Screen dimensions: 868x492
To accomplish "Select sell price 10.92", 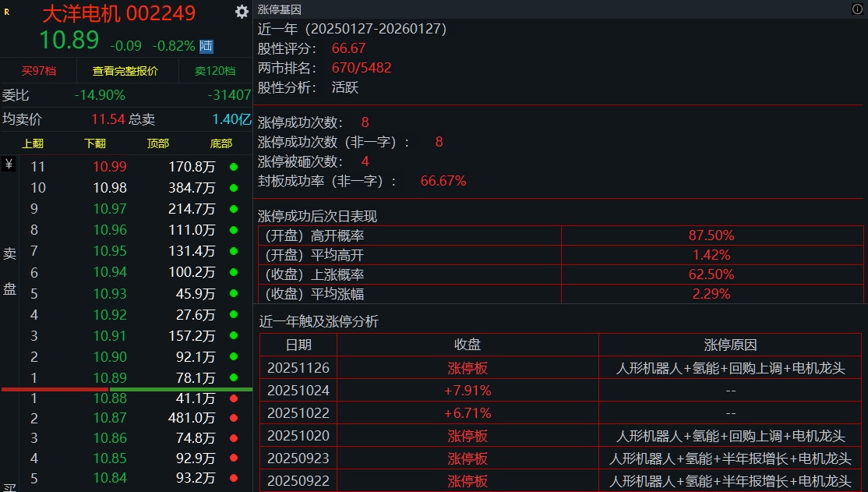I will pyautogui.click(x=110, y=315).
